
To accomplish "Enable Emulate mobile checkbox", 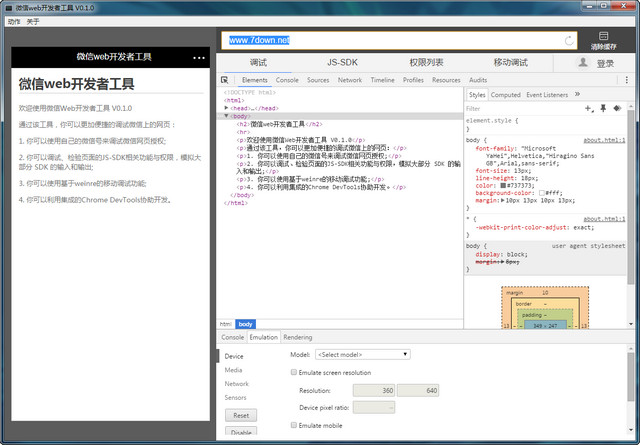I will pyautogui.click(x=292, y=425).
